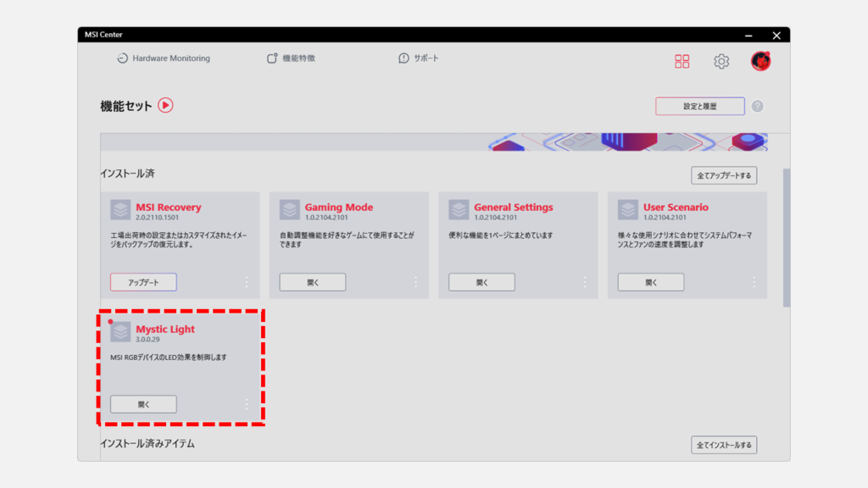Close the MSI Center window
The width and height of the screenshot is (868, 488).
pyautogui.click(x=776, y=35)
